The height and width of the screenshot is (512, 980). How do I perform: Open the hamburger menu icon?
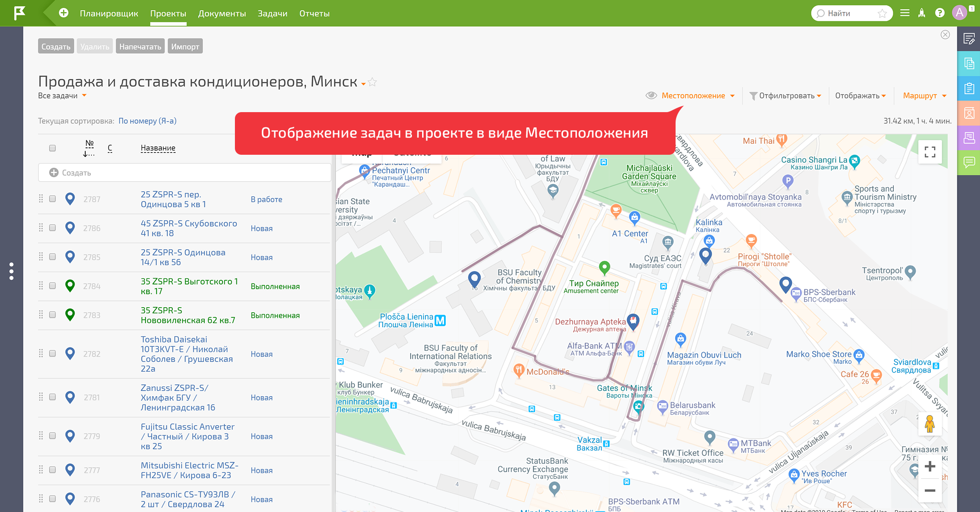tap(904, 13)
